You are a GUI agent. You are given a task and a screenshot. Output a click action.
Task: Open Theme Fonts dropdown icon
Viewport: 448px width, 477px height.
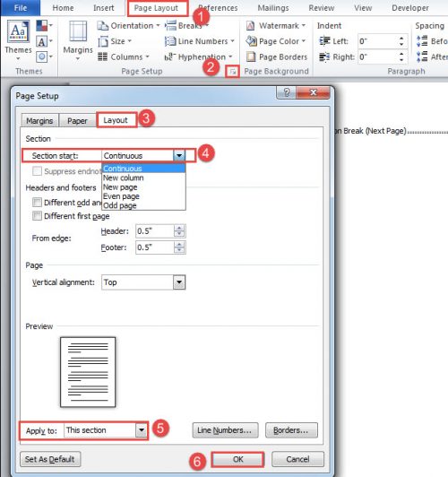coord(44,41)
